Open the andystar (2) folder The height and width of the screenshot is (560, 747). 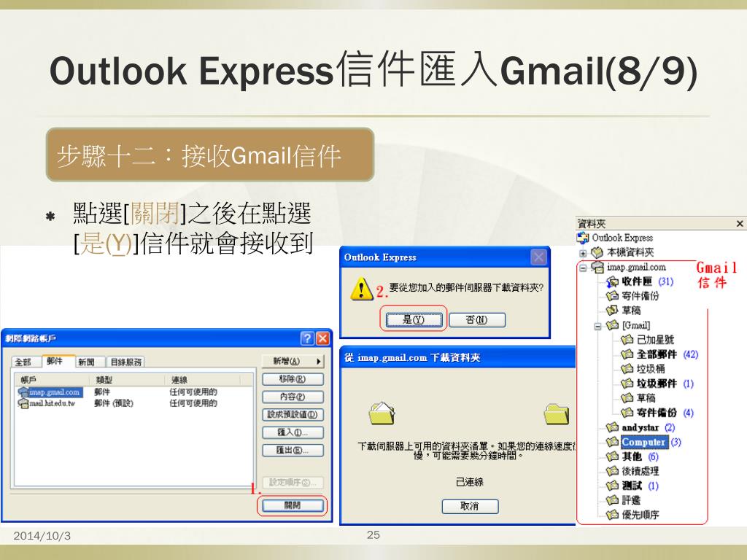click(649, 427)
